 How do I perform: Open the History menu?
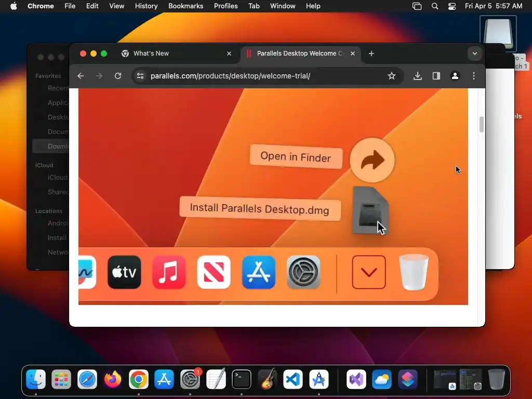click(x=146, y=6)
